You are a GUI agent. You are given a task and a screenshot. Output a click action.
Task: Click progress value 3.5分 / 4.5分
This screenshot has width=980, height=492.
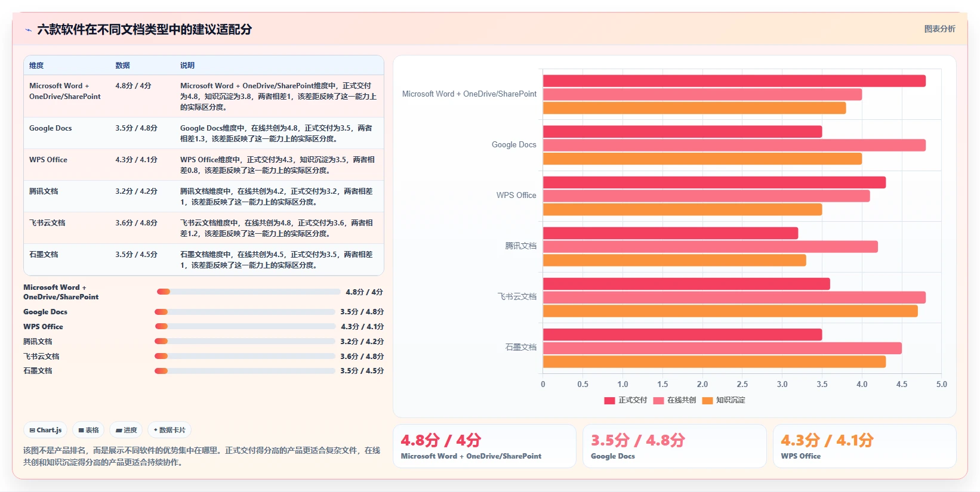click(x=362, y=371)
